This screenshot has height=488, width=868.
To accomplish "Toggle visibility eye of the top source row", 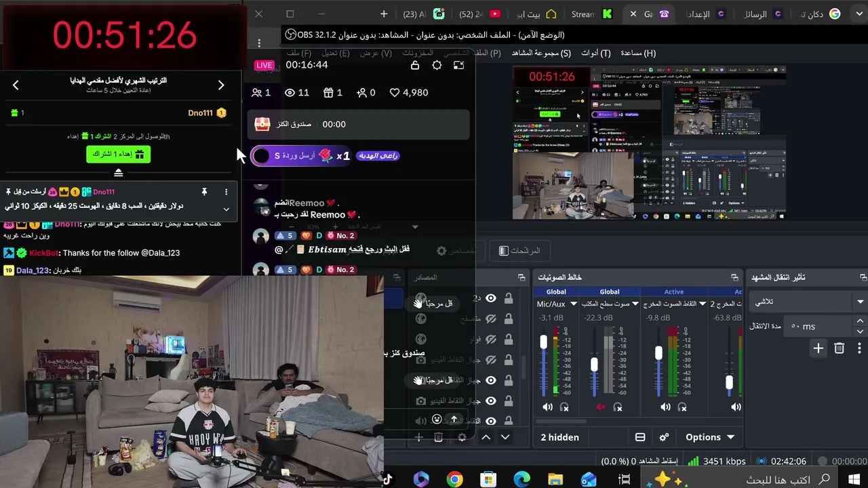I will point(491,298).
